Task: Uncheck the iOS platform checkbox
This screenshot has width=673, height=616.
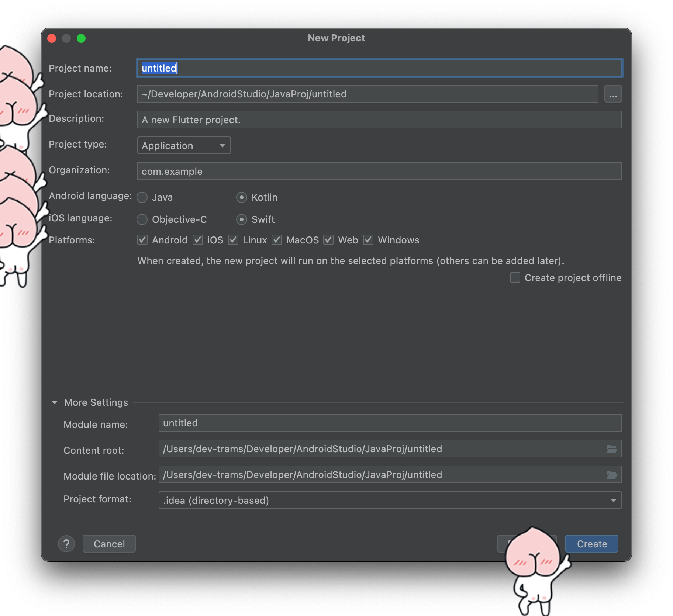Action: [198, 240]
